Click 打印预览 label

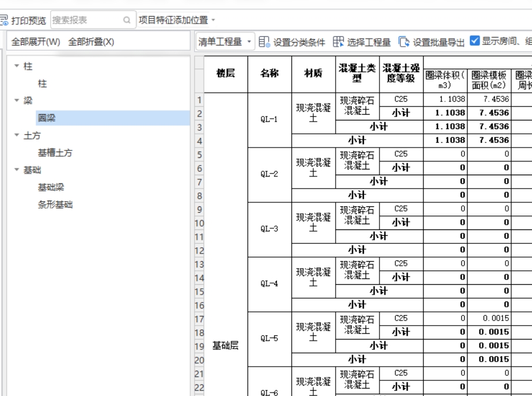(29, 20)
